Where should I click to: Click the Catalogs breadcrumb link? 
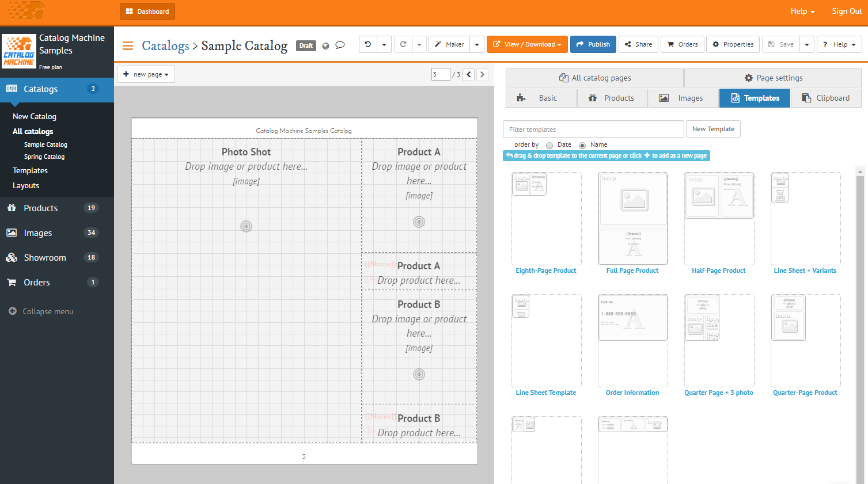pos(165,45)
